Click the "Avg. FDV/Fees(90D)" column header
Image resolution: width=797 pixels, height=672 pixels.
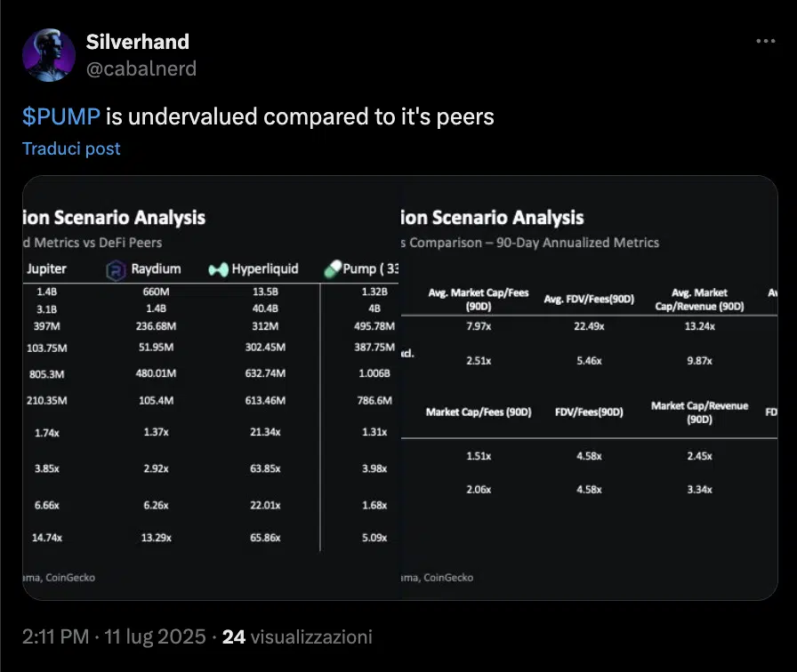589,300
